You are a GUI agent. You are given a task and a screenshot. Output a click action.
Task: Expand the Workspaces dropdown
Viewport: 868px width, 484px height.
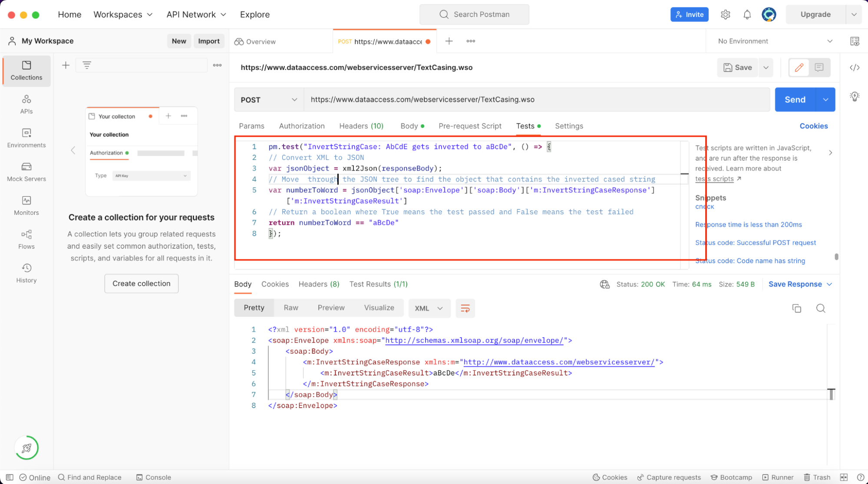click(123, 14)
